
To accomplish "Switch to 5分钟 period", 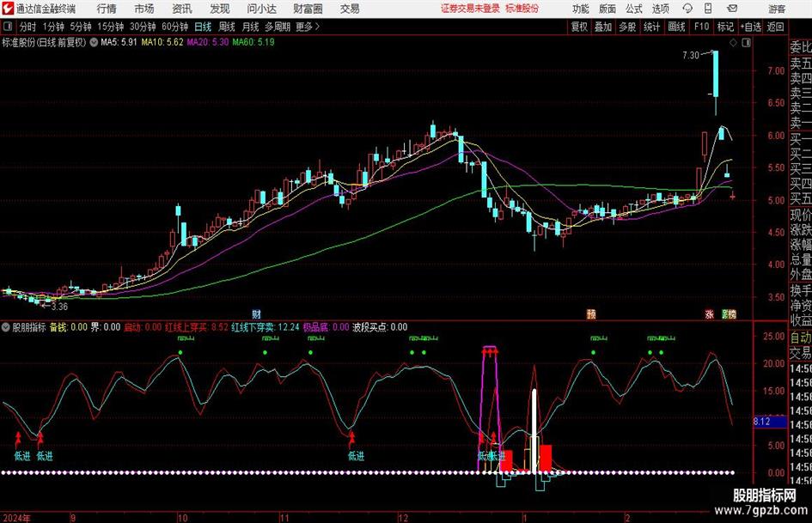I will (x=81, y=27).
